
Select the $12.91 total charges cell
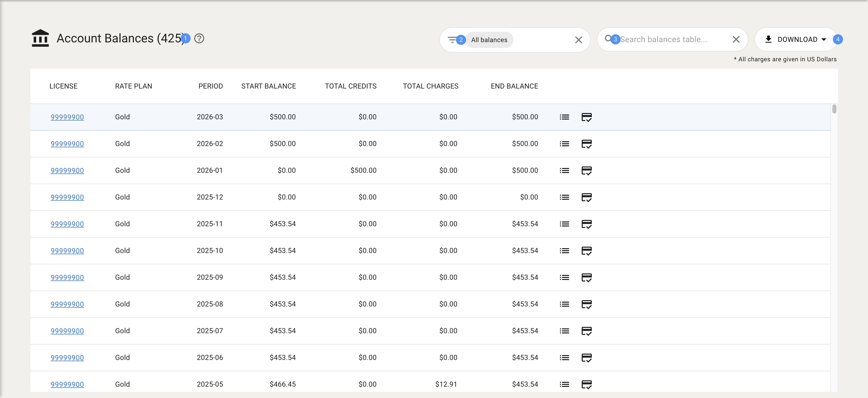tap(446, 385)
